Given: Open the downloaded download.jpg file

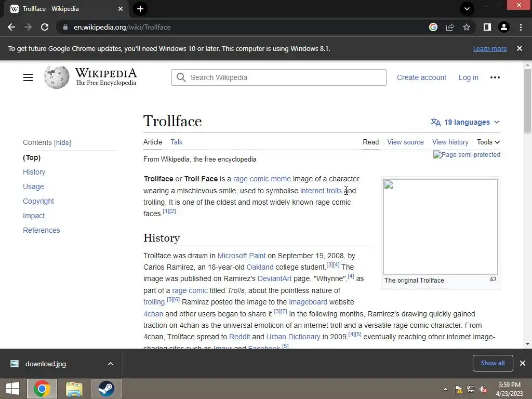Looking at the screenshot, I should [46, 364].
